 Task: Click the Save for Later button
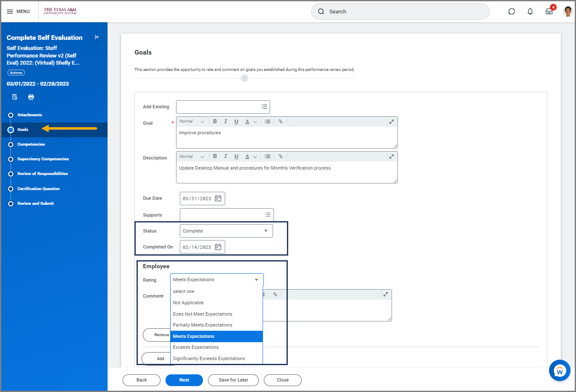pyautogui.click(x=233, y=380)
